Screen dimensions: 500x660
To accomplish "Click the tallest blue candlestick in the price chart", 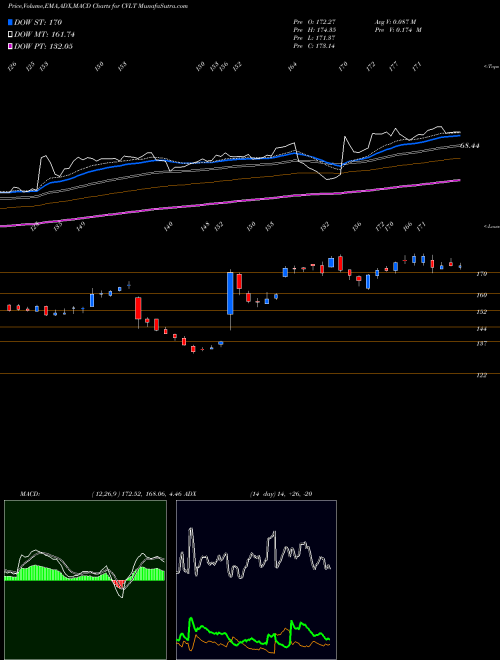I will (230, 293).
